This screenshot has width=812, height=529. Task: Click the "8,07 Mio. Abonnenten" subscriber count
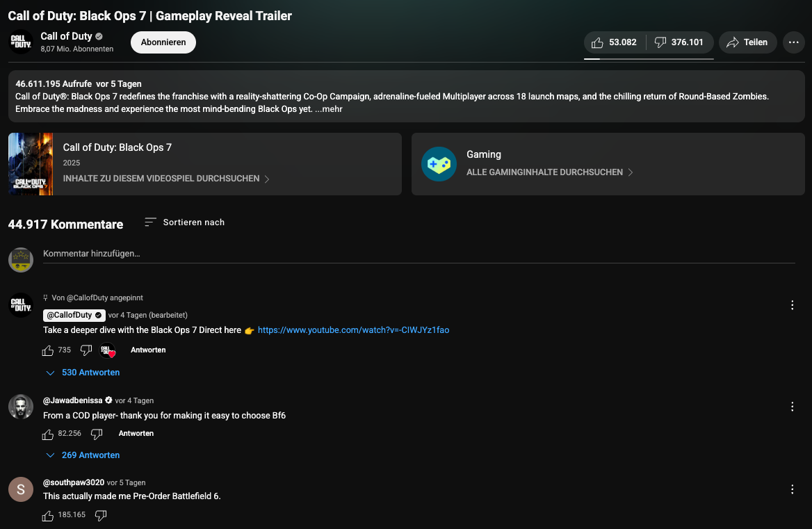point(76,49)
